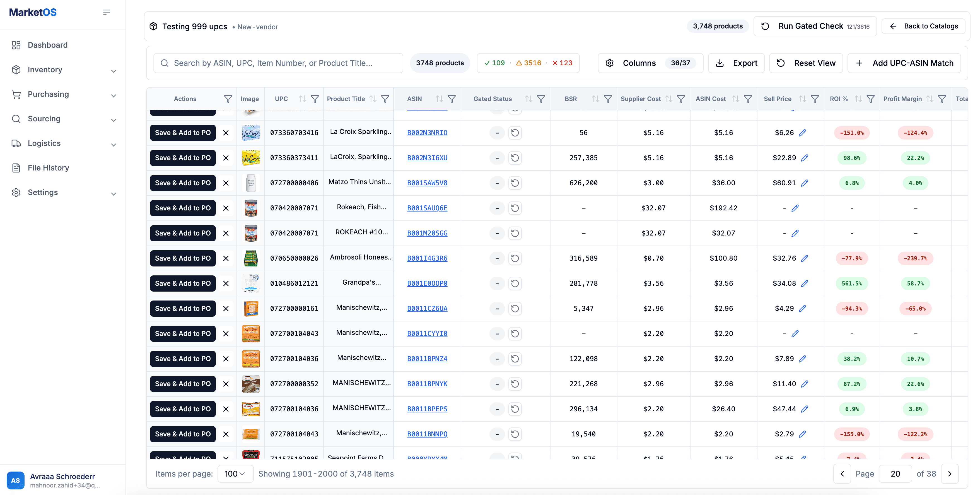Filter the ASIN column

(452, 99)
